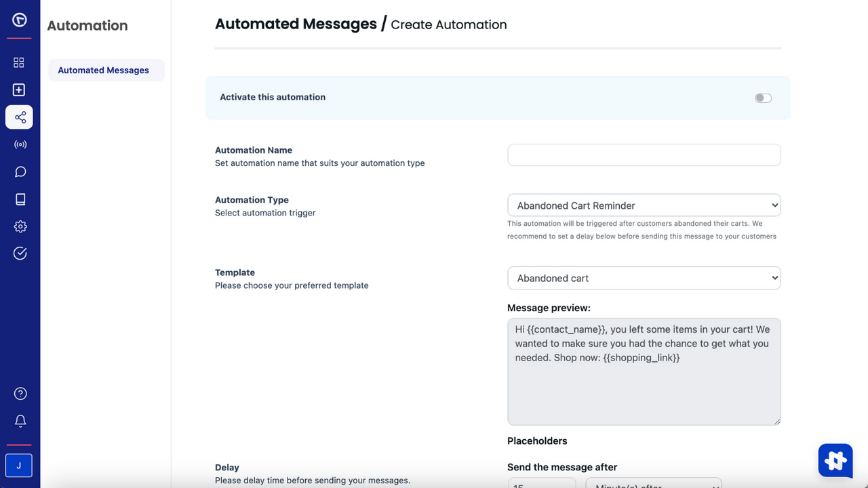Change the Template dropdown selection
Viewport: 868px width, 488px height.
[644, 278]
